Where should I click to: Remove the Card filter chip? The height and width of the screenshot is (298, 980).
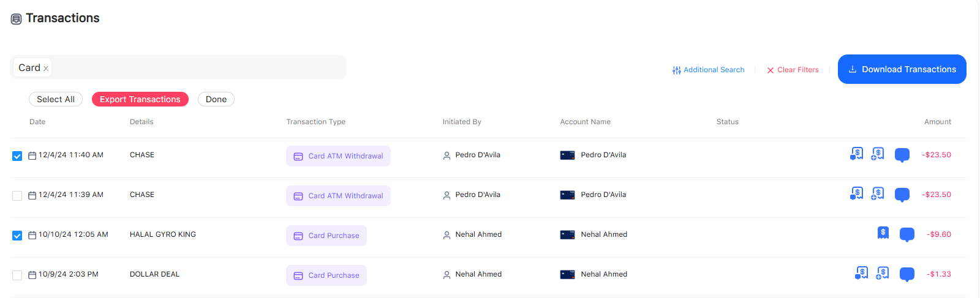click(x=46, y=69)
